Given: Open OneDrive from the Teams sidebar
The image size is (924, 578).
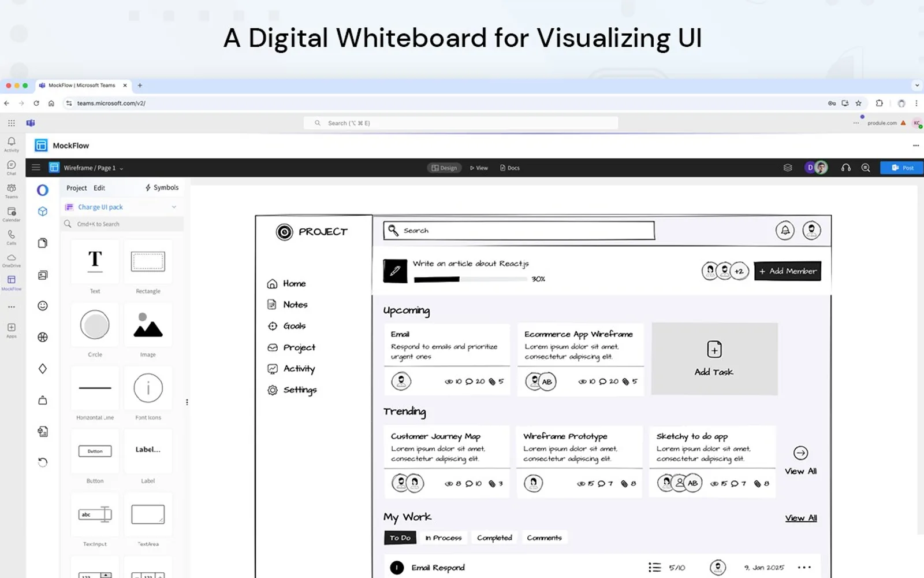Looking at the screenshot, I should tap(11, 260).
